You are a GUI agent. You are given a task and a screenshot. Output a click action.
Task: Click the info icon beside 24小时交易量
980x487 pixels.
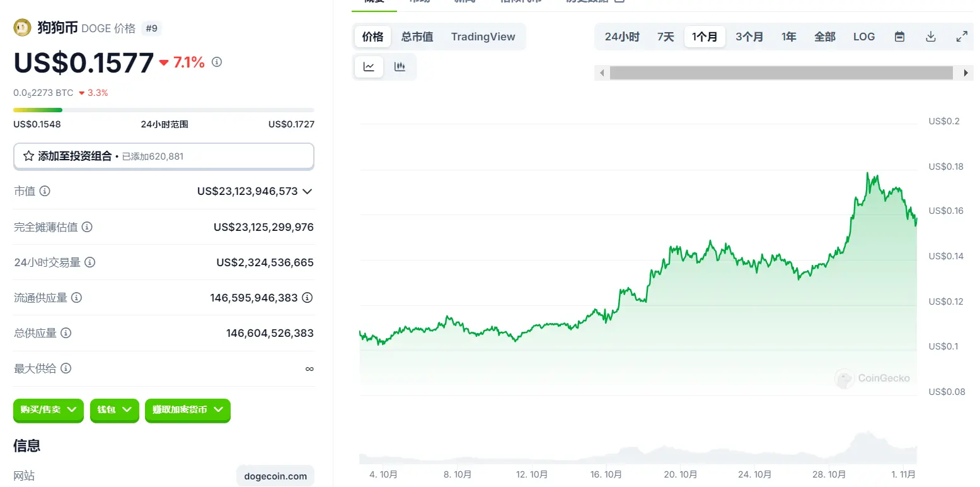point(90,262)
